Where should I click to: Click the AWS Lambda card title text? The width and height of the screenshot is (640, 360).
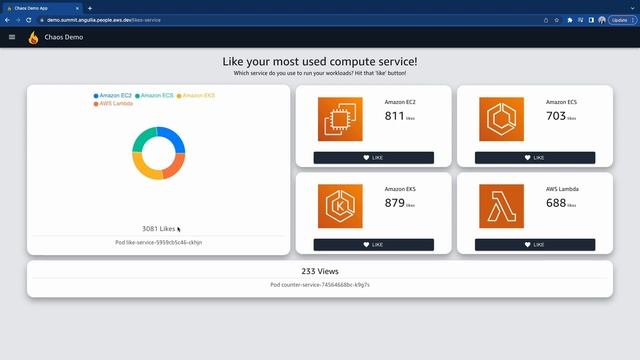pos(562,189)
